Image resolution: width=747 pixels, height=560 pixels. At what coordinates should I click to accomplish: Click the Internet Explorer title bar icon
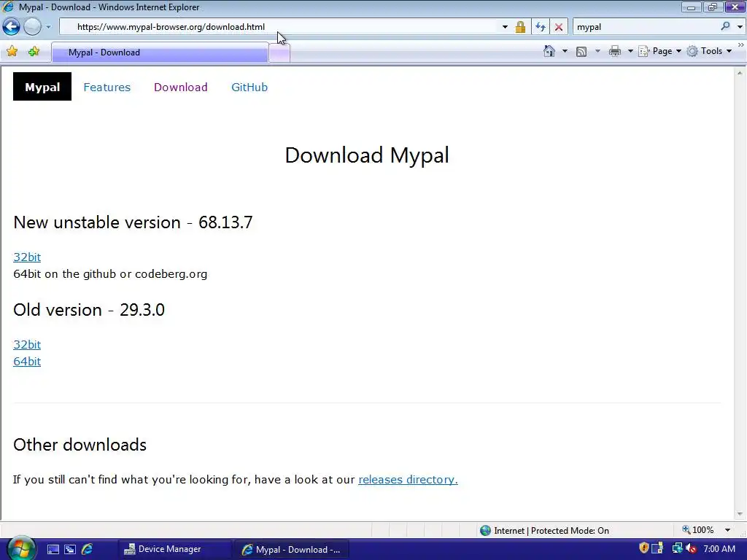coord(8,7)
